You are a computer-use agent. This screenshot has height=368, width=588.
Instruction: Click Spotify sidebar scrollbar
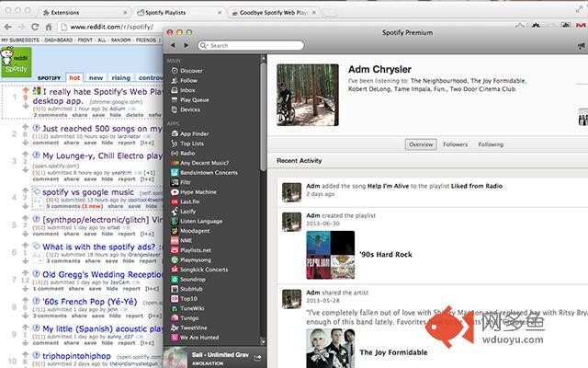[263, 117]
